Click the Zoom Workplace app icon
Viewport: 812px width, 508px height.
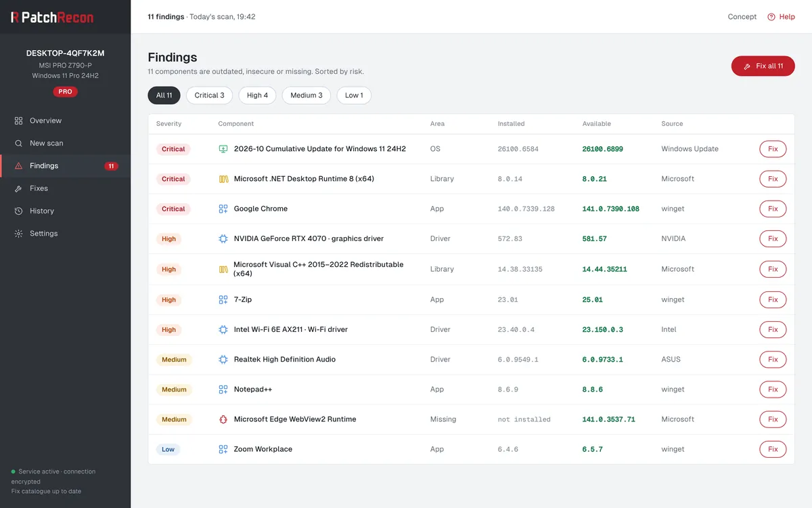223,449
